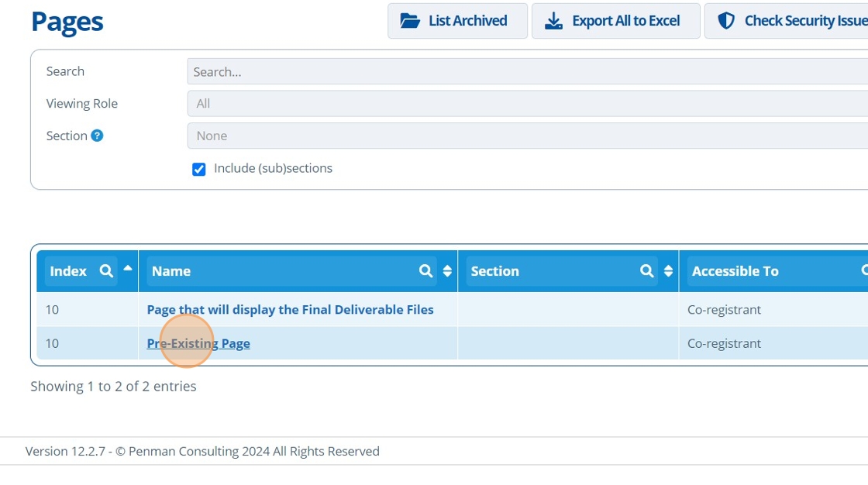The image size is (868, 485).
Task: Open the Viewing Role dropdown
Action: 527,104
